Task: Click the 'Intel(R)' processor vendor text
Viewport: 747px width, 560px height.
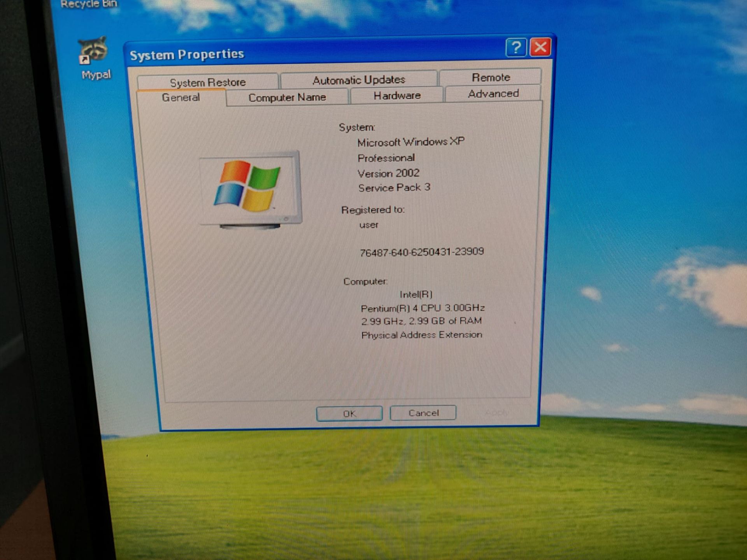Action: click(416, 294)
